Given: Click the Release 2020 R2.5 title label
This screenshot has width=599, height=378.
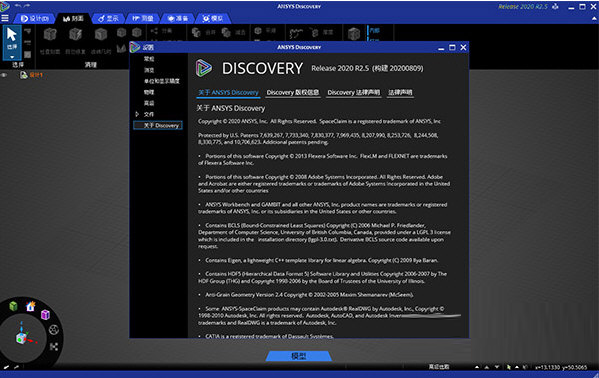Looking at the screenshot, I should [x=523, y=6].
